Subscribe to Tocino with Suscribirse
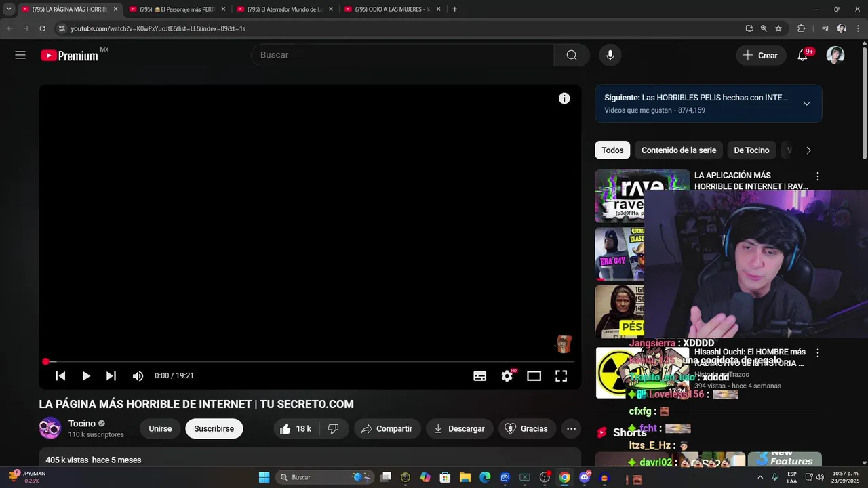The width and height of the screenshot is (868, 488). tap(214, 428)
